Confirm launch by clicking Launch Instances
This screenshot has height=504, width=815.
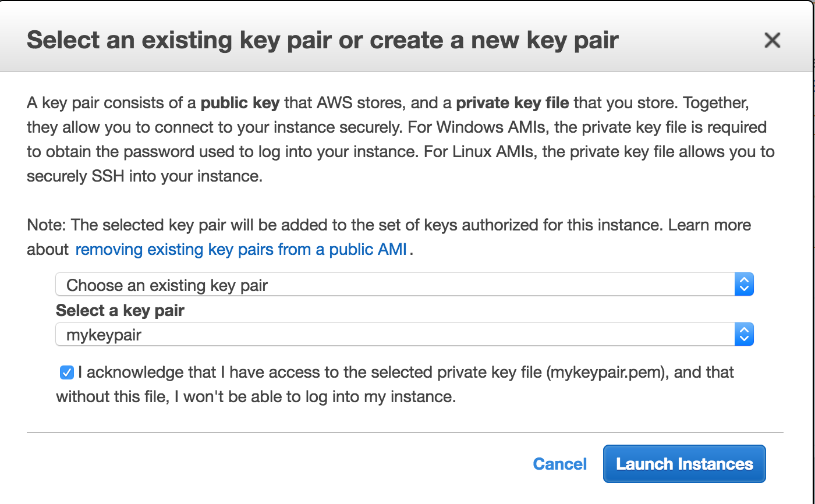[x=683, y=464]
